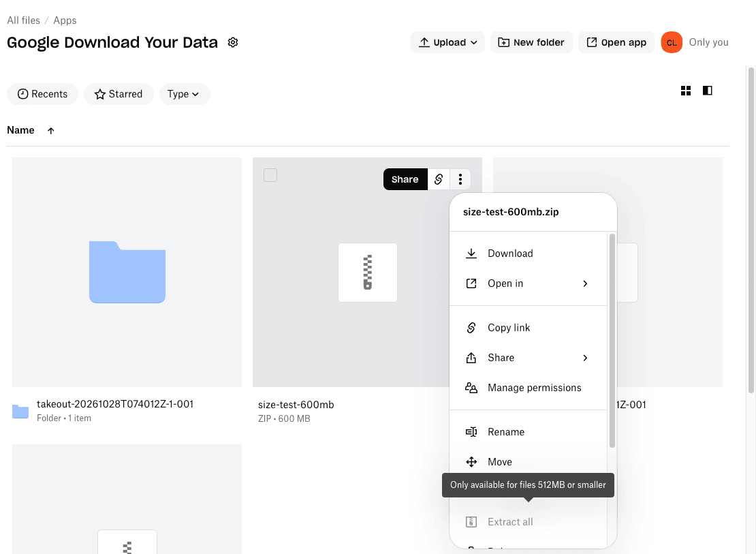This screenshot has height=554, width=756.
Task: Click the copy link icon beside Share
Action: pyautogui.click(x=438, y=179)
